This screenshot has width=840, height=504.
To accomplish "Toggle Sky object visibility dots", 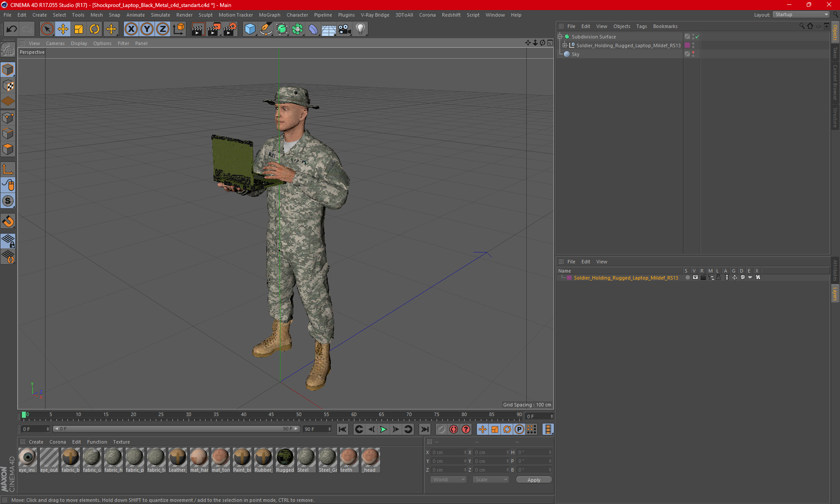I will 693,54.
